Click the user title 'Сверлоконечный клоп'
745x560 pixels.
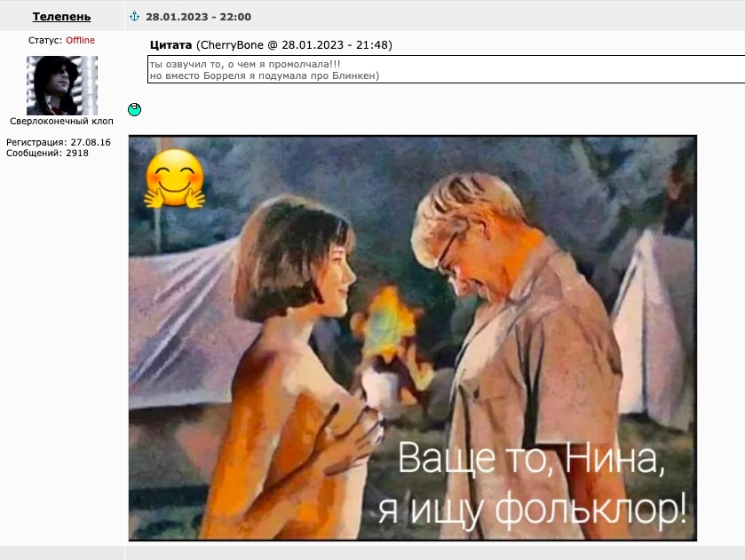tap(62, 121)
